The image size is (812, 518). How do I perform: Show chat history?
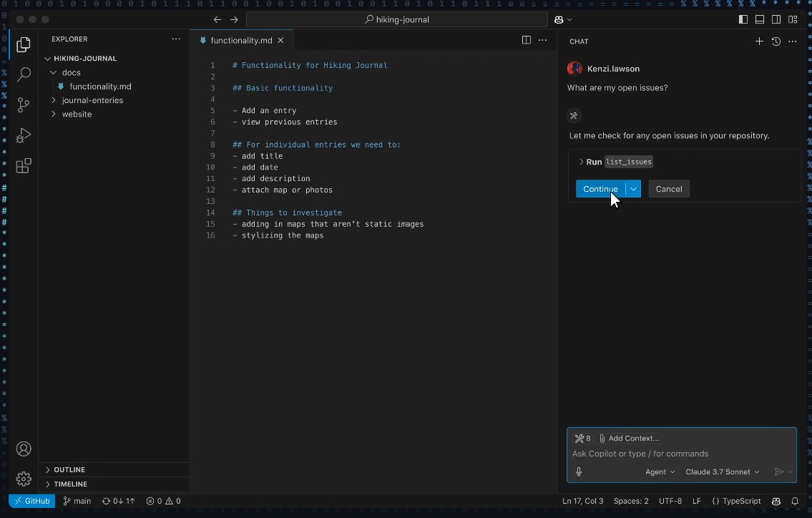point(776,41)
